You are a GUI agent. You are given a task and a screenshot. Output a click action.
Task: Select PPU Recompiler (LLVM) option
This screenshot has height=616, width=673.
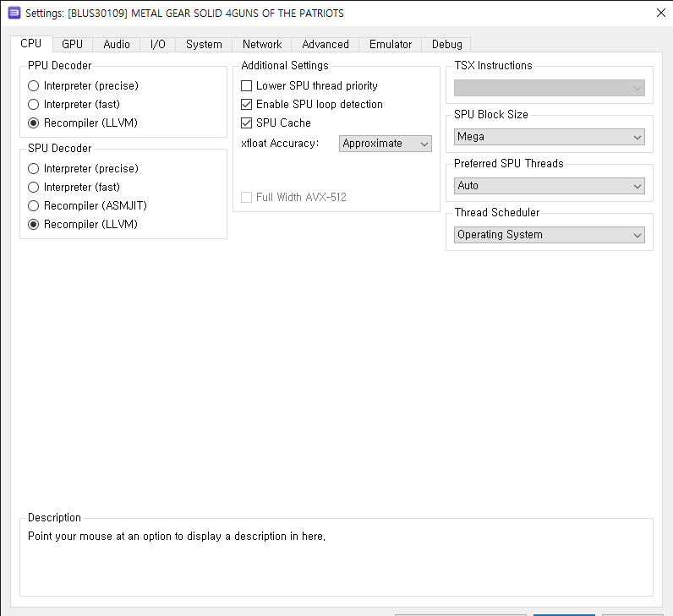tap(83, 123)
